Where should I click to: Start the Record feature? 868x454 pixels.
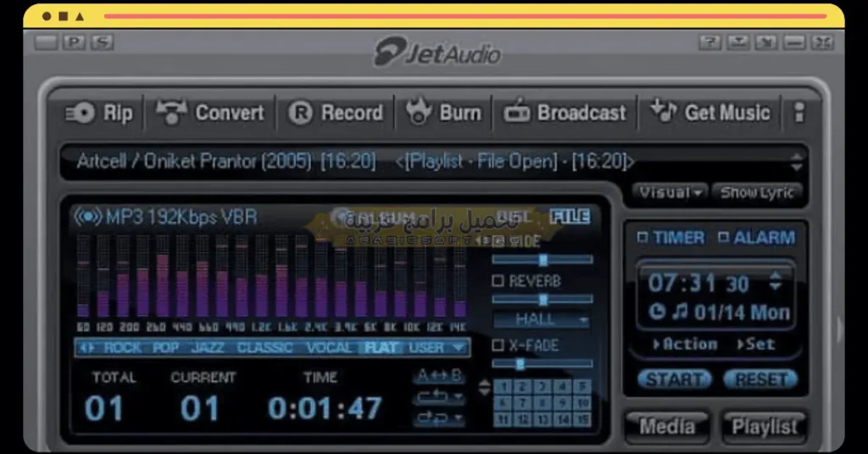(x=336, y=113)
